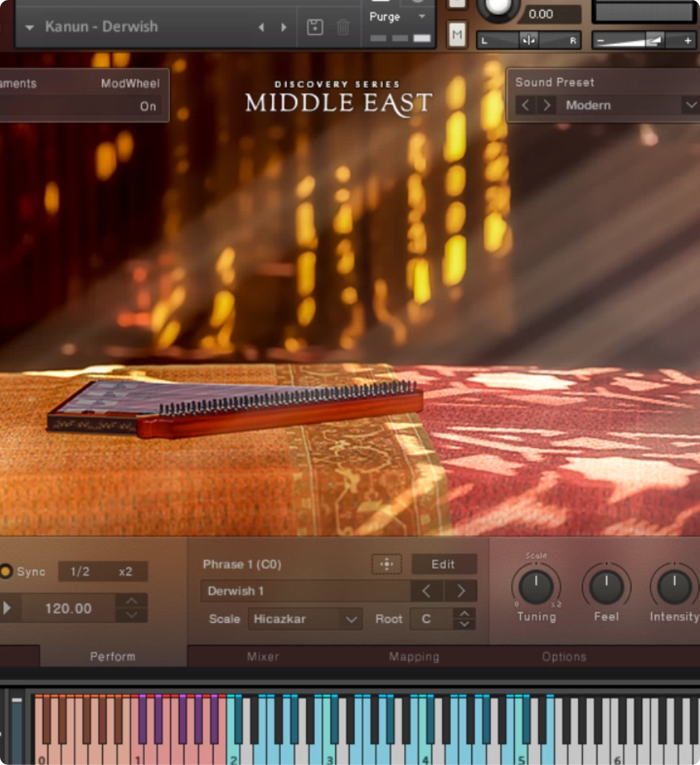Click the trash delete icon

[x=343, y=27]
